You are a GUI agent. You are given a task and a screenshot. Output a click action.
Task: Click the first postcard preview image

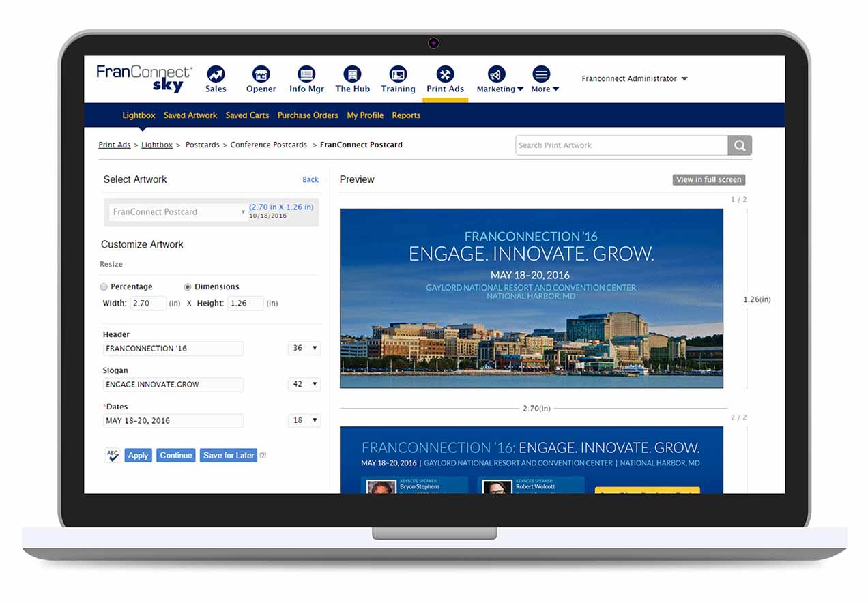(x=532, y=298)
